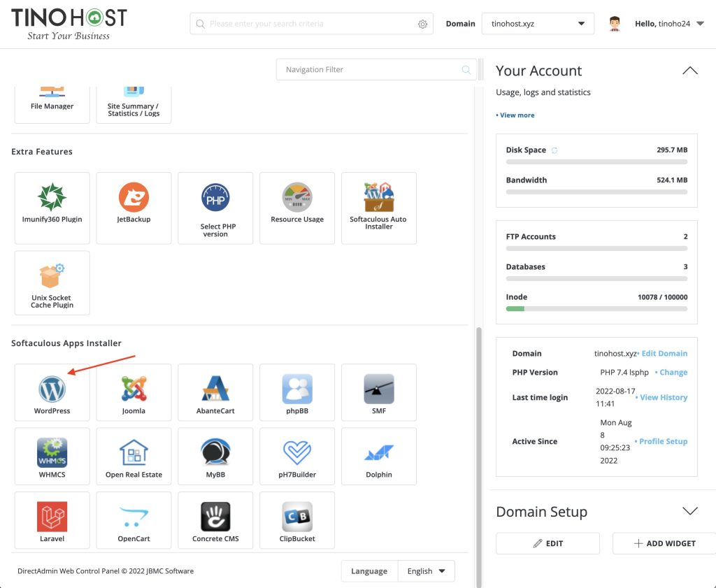Open the Unix Socket Cache Plugin

(x=52, y=282)
